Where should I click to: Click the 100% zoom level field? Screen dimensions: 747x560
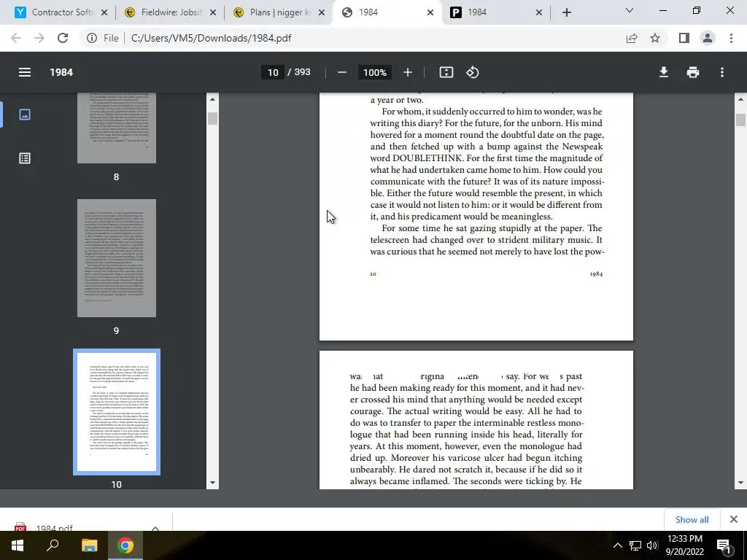[375, 72]
